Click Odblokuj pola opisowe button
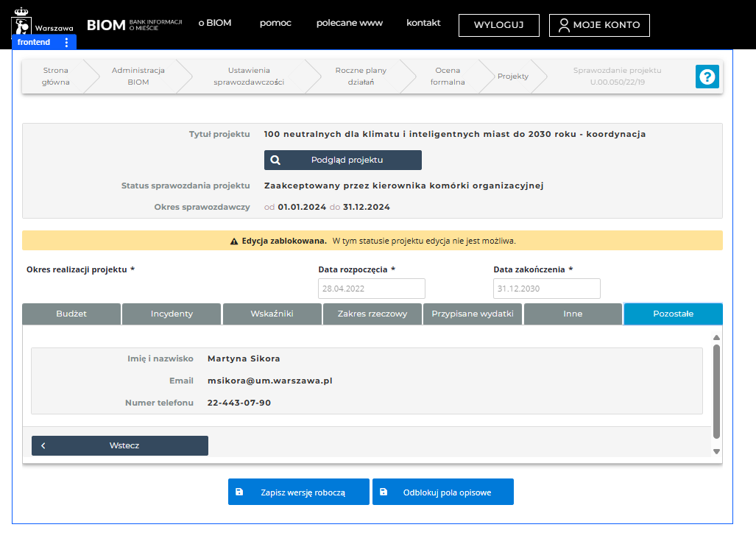 442,492
